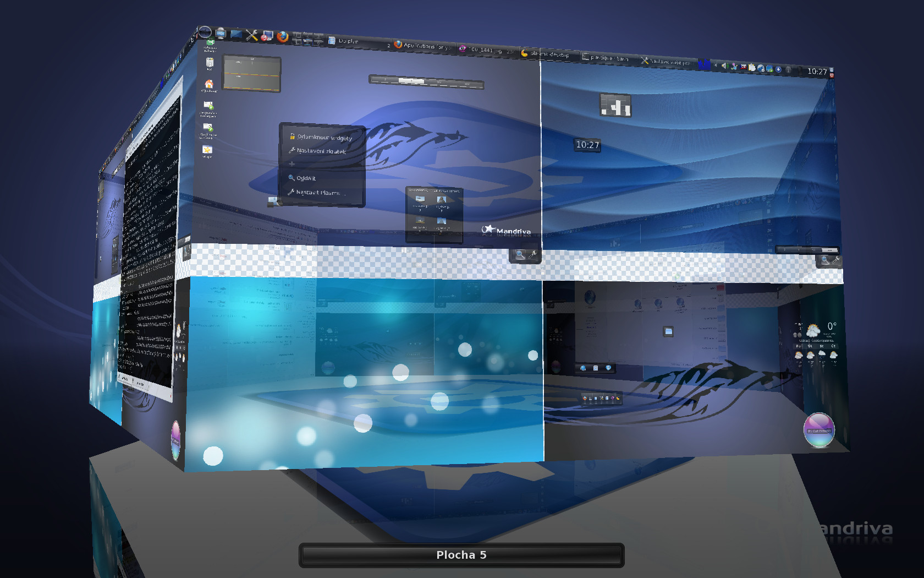Open the Plasma toolbox zoom corner button
The width and height of the screenshot is (924, 578).
[x=525, y=255]
